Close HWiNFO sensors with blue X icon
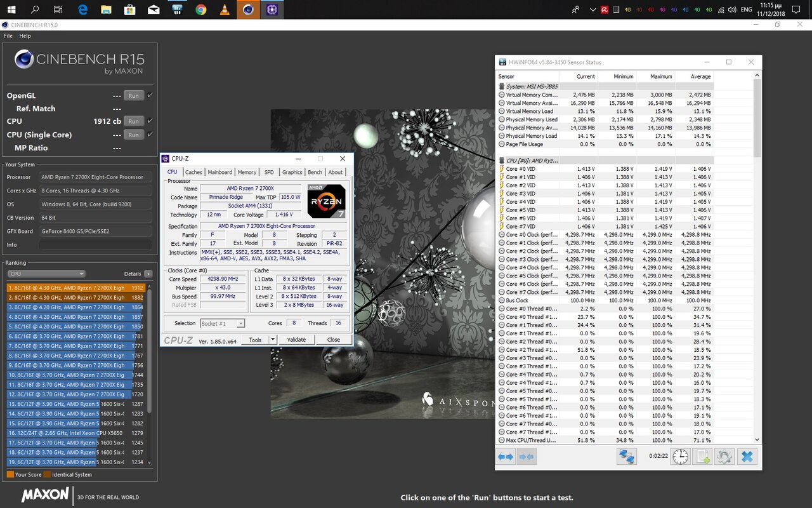The image size is (812, 508). pyautogui.click(x=747, y=457)
